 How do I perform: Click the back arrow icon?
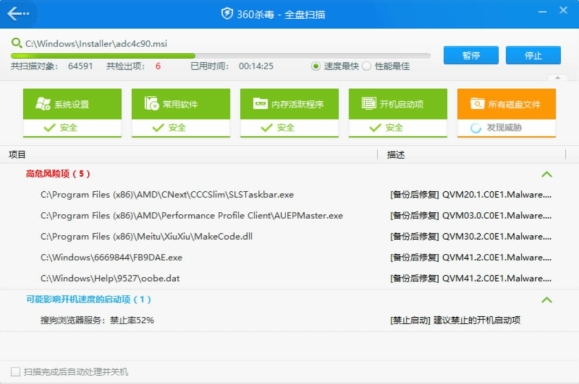point(18,14)
